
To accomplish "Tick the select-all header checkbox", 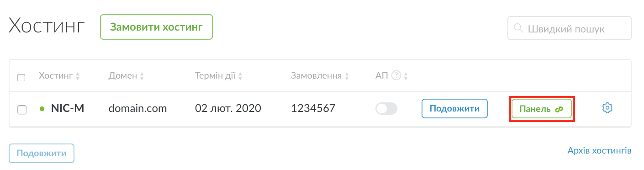I will pyautogui.click(x=21, y=77).
